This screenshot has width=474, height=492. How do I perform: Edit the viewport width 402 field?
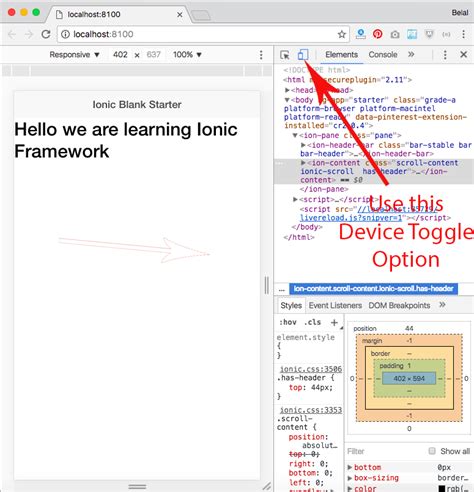pyautogui.click(x=120, y=55)
